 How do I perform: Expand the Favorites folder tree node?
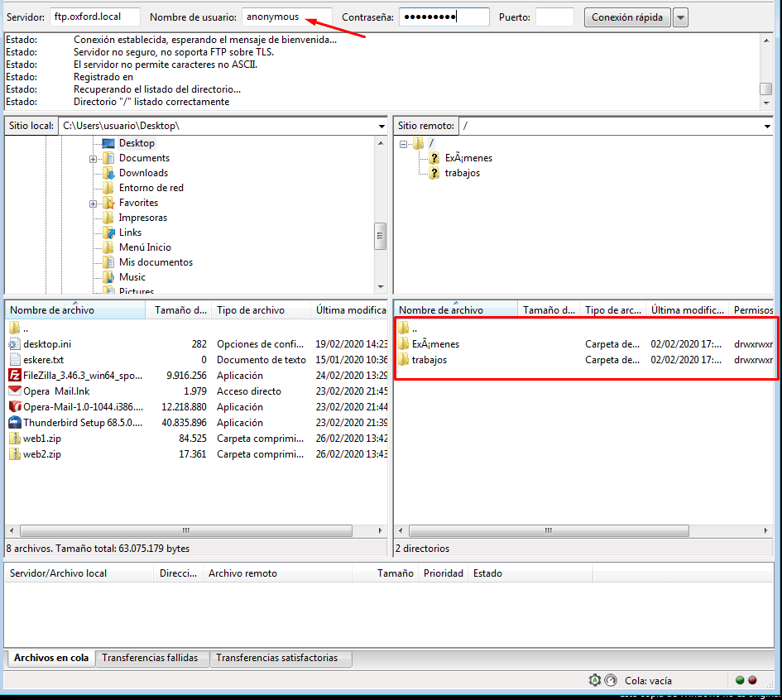pyautogui.click(x=94, y=203)
